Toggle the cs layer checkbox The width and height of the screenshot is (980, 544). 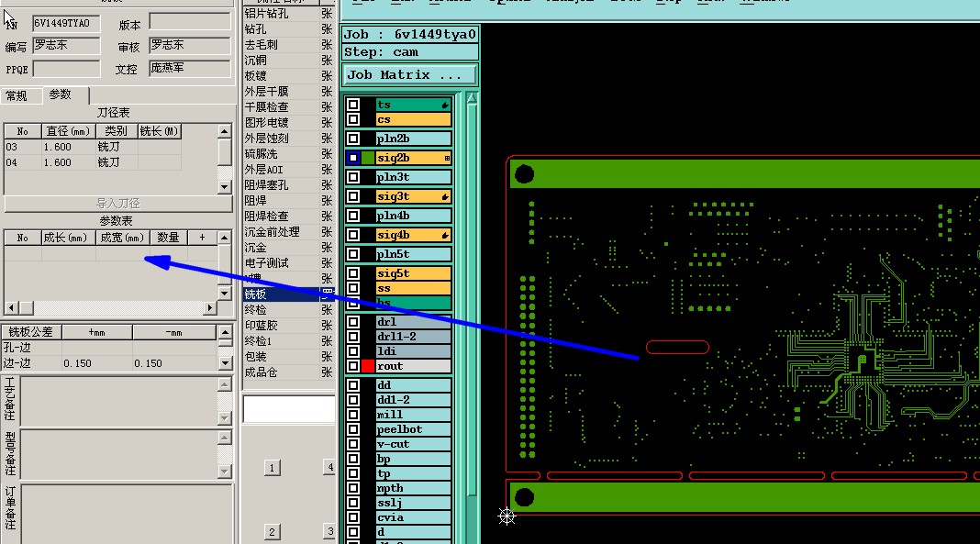[353, 119]
